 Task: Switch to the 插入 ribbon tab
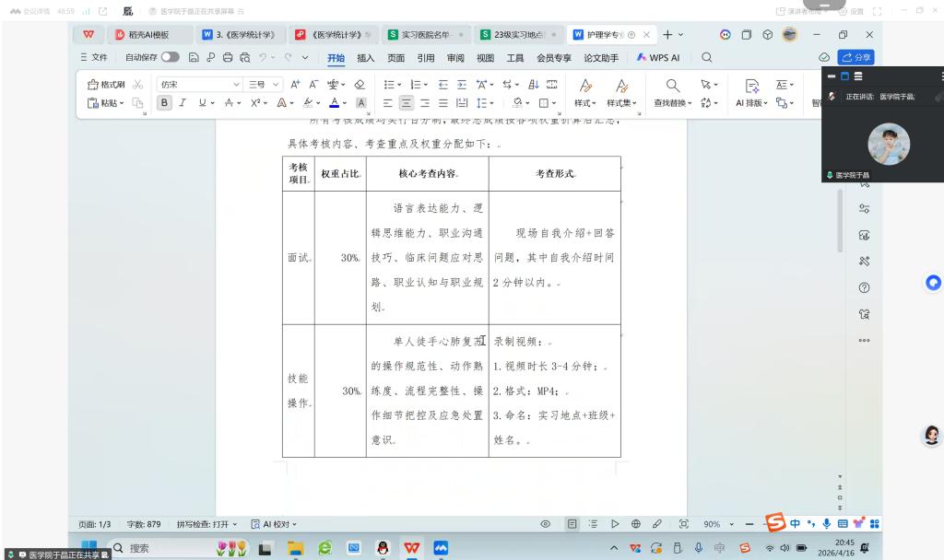[366, 57]
